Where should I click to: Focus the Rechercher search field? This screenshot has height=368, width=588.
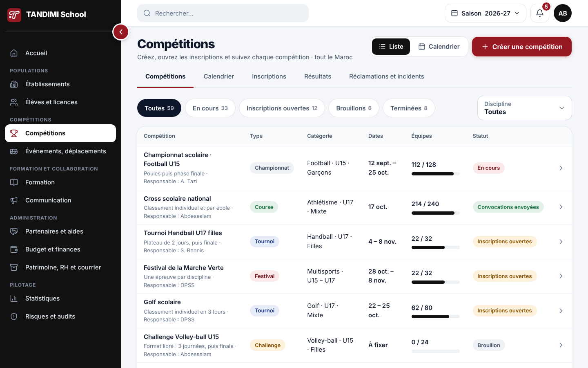tap(223, 13)
